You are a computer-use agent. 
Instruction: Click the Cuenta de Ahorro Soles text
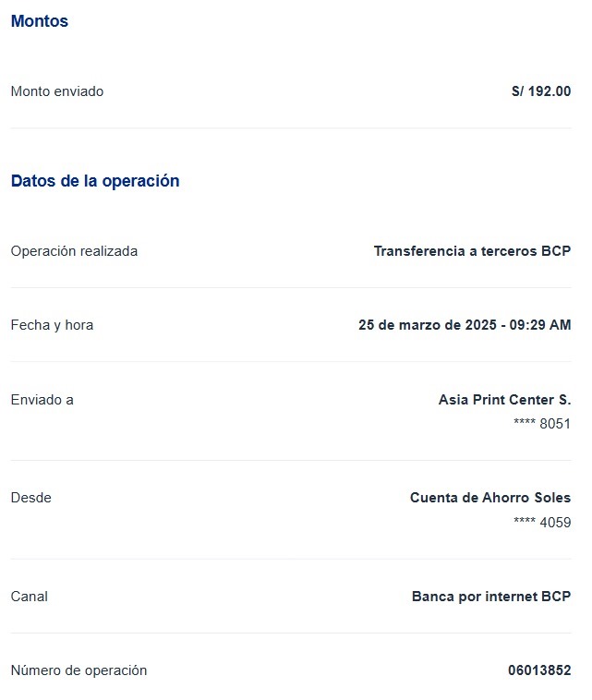click(490, 498)
